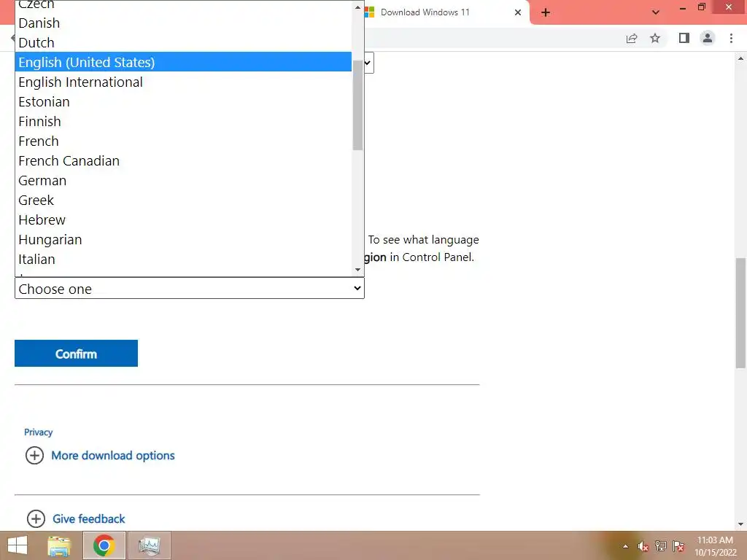Open the Action Center flag icon
This screenshot has height=560, width=747.
tap(678, 546)
